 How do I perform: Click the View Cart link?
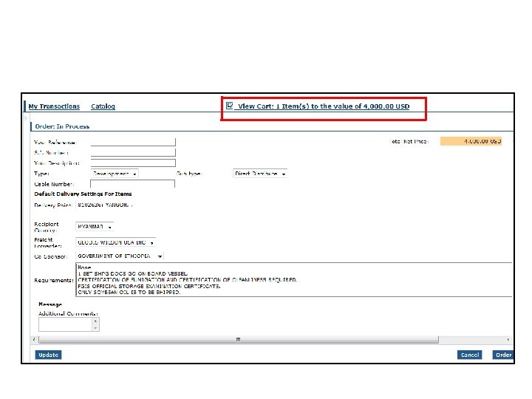pyautogui.click(x=324, y=106)
